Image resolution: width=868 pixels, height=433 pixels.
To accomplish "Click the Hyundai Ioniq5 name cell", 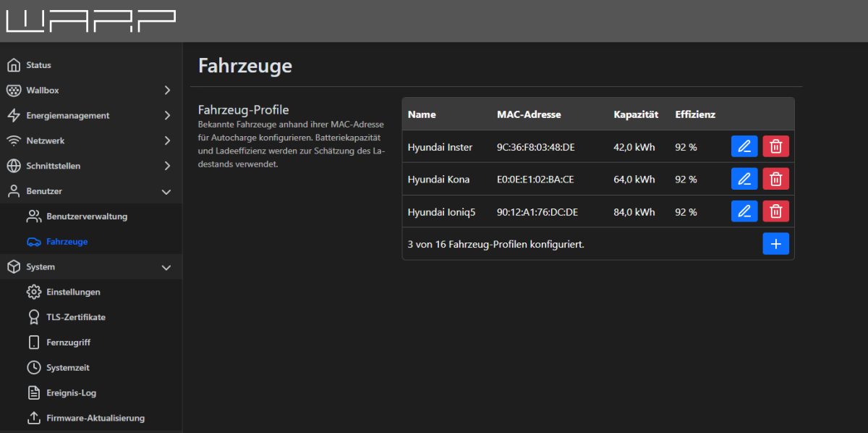I will [441, 212].
